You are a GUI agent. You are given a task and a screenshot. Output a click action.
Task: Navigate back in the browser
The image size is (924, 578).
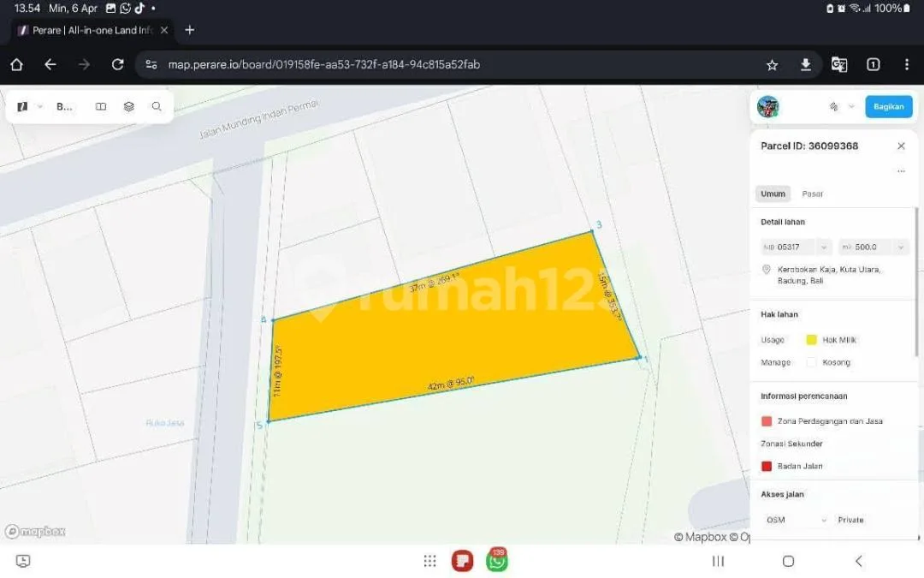(50, 65)
